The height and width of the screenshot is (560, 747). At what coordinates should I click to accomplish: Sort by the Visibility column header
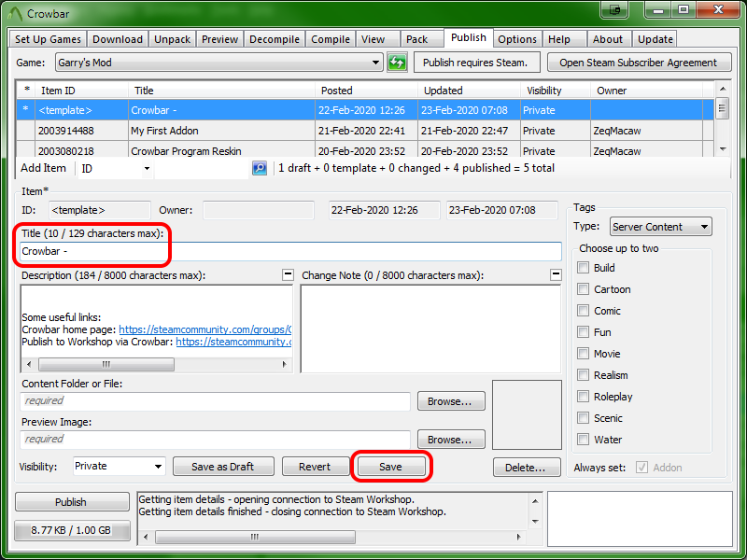click(x=556, y=91)
